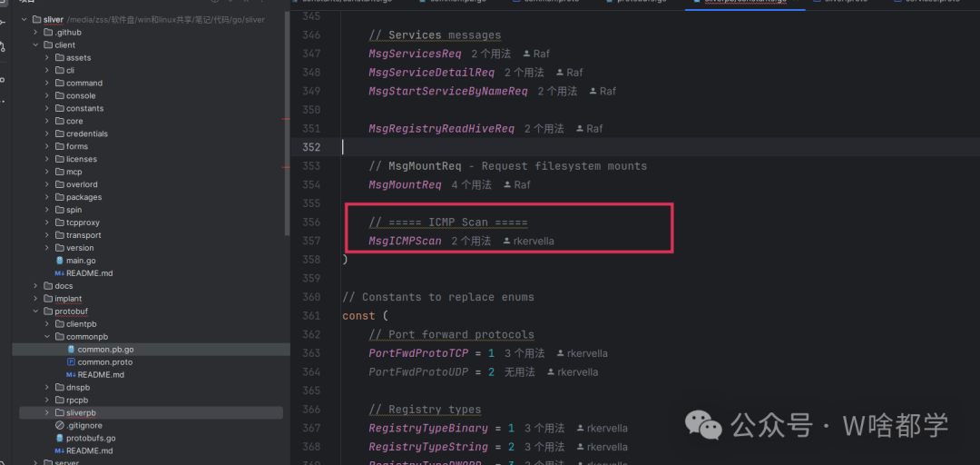Click '无用法' hint beside PortFwdProtoUDP
The height and width of the screenshot is (465, 980).
(x=519, y=372)
